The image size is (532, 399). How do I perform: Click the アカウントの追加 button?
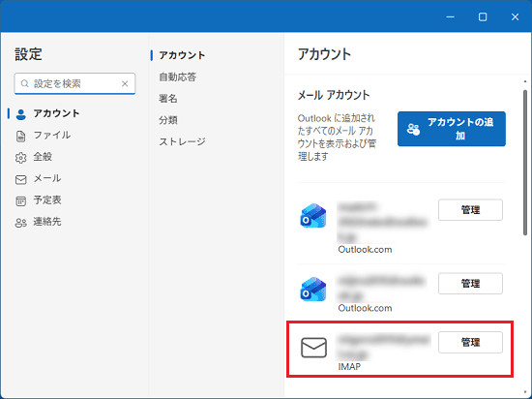click(452, 129)
